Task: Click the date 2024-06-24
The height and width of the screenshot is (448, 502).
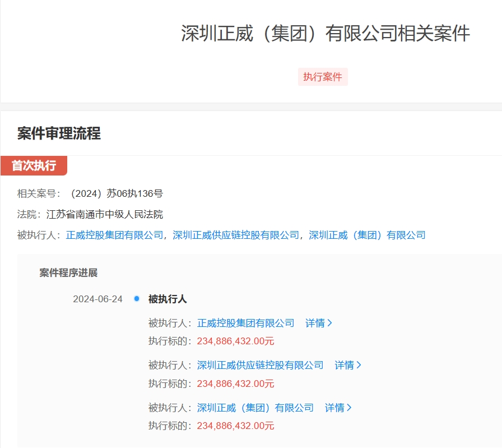Action: point(97,299)
